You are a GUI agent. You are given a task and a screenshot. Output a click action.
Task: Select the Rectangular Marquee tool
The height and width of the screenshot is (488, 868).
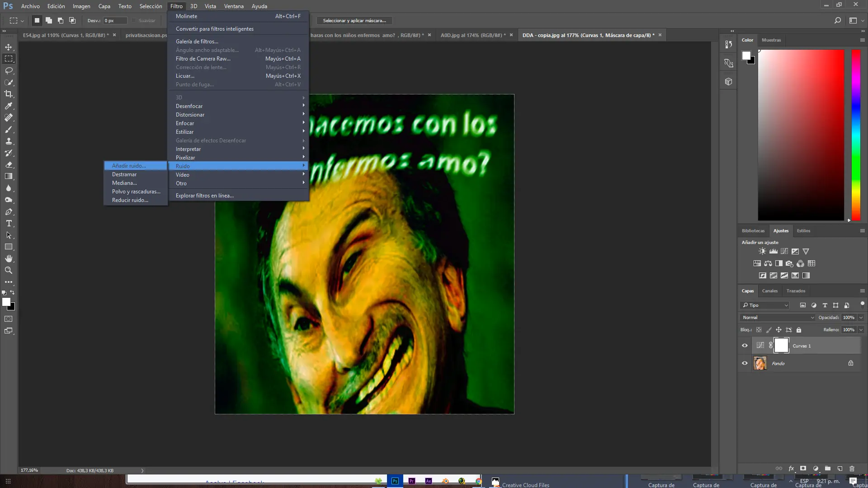pyautogui.click(x=9, y=59)
